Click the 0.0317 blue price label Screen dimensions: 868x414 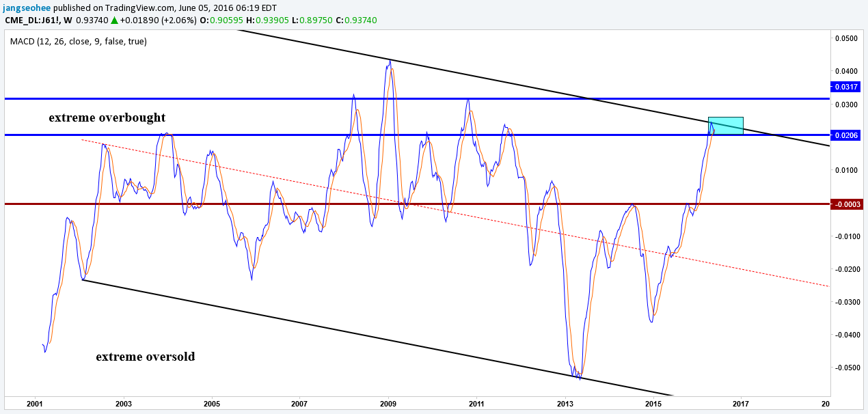tap(846, 87)
